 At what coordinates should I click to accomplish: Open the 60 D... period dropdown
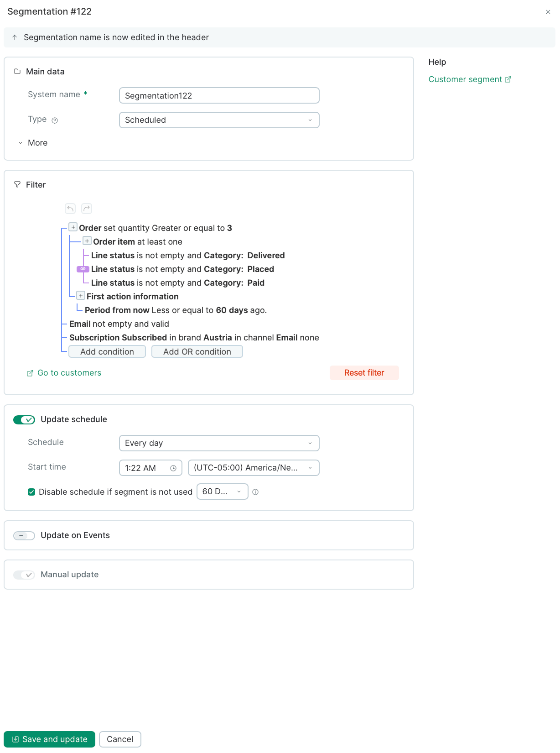(x=223, y=492)
